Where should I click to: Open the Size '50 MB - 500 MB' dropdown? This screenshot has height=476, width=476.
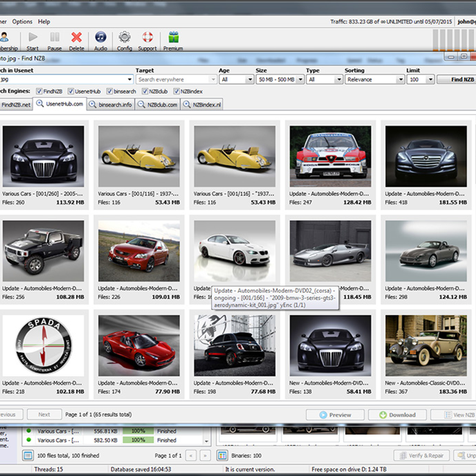(280, 79)
